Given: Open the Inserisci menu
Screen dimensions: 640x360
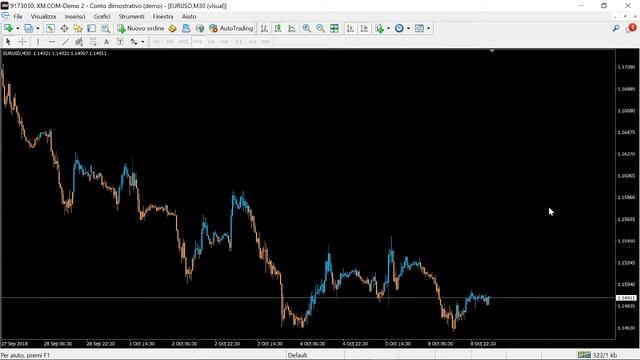Looking at the screenshot, I should click(75, 16).
